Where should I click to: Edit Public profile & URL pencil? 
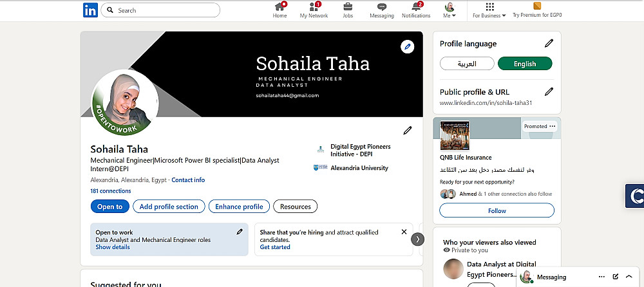pyautogui.click(x=549, y=91)
